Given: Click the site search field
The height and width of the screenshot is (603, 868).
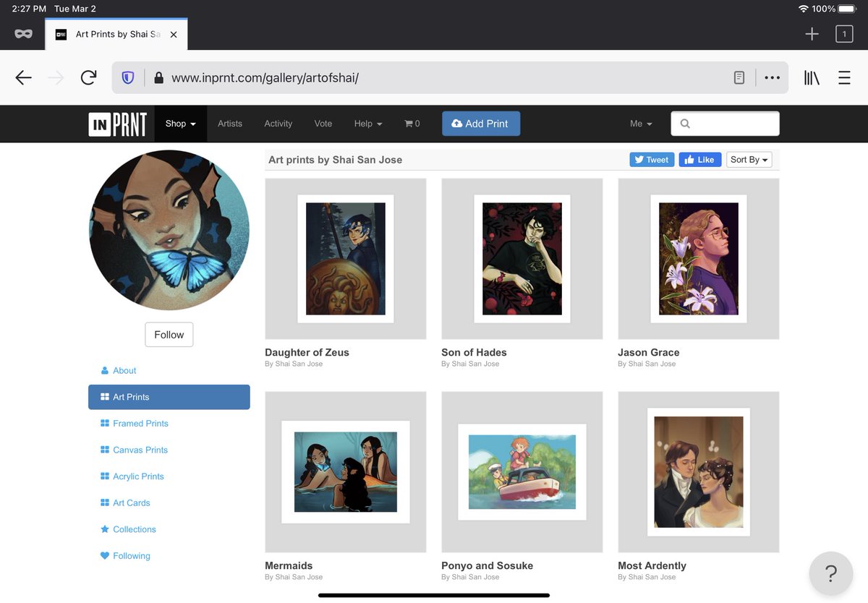Looking at the screenshot, I should point(725,124).
